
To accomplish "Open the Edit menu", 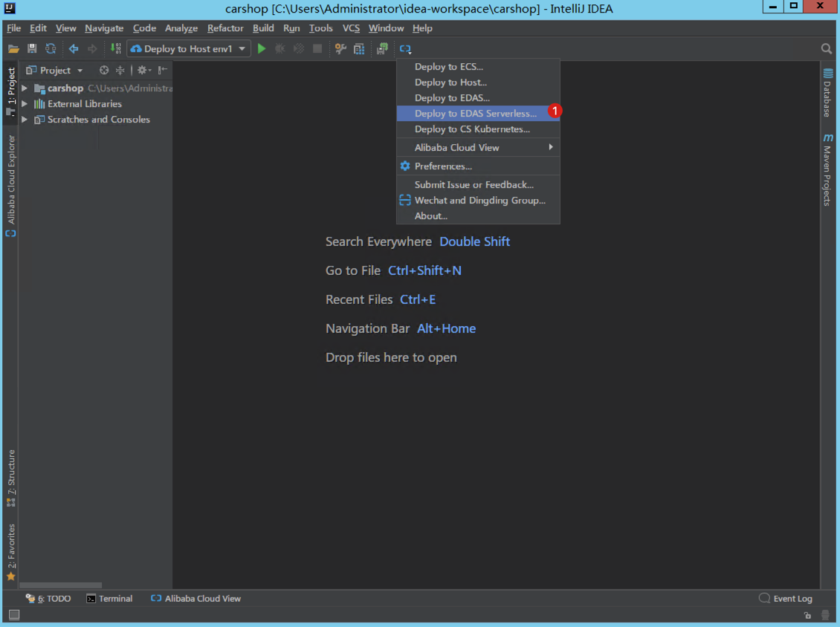I will 38,28.
